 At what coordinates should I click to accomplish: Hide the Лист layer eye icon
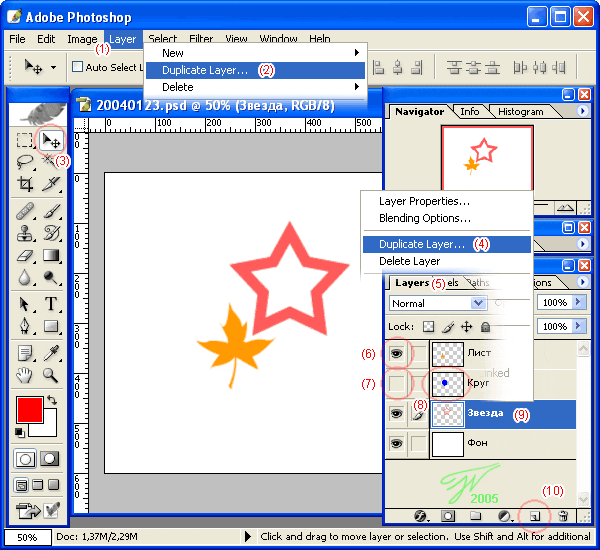396,354
